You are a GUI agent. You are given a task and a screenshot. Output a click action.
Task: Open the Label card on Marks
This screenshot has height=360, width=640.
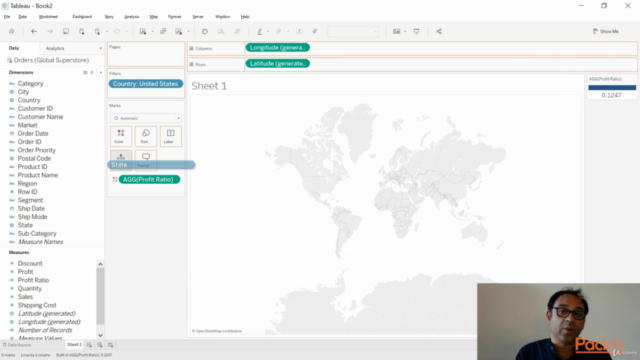tap(171, 136)
